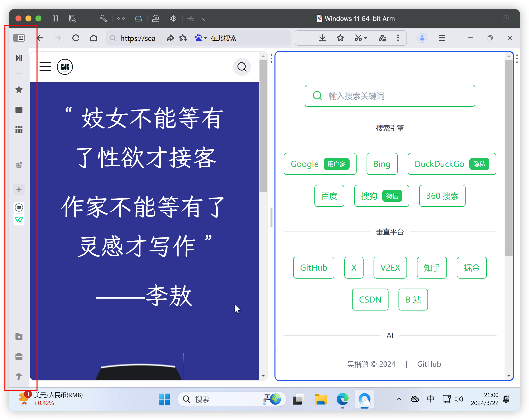Viewport: 529px width, 420px height.
Task: Click the pen annotation icon in toolbar
Action: (x=382, y=38)
